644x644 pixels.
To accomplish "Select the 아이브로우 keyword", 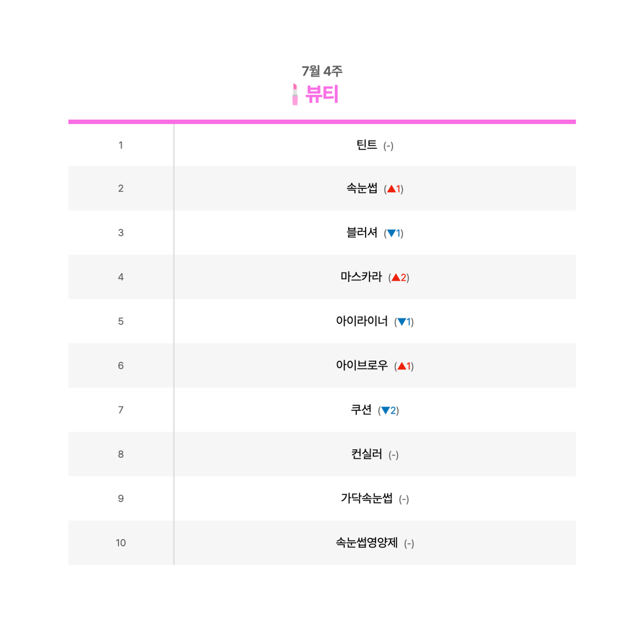I will (x=362, y=365).
